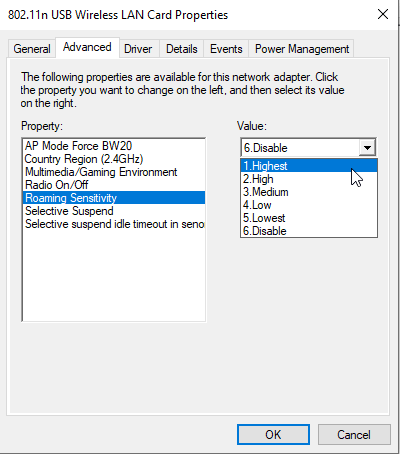400x454 pixels.
Task: Click the OK button
Action: (x=273, y=435)
